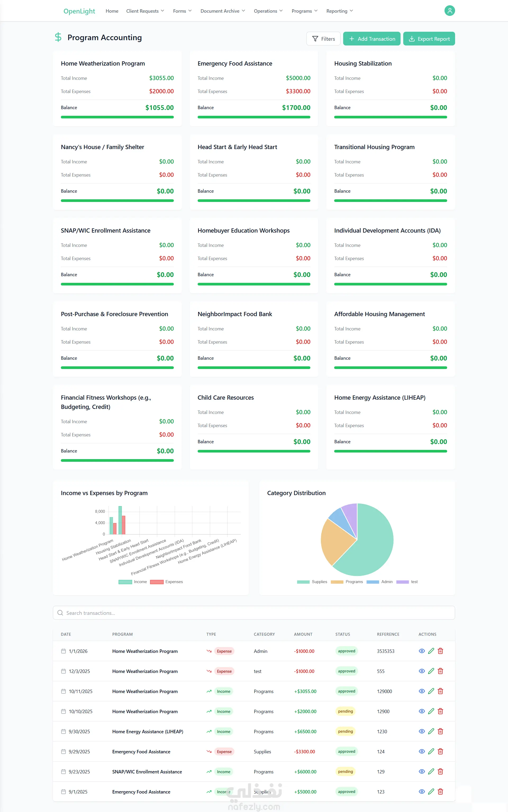View the transaction with reference 124
508x812 pixels.
[422, 752]
